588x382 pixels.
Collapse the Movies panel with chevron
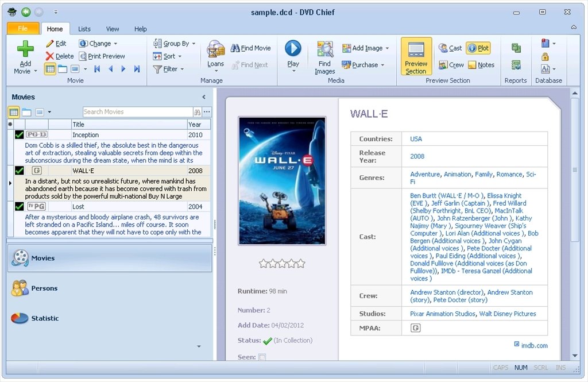204,97
